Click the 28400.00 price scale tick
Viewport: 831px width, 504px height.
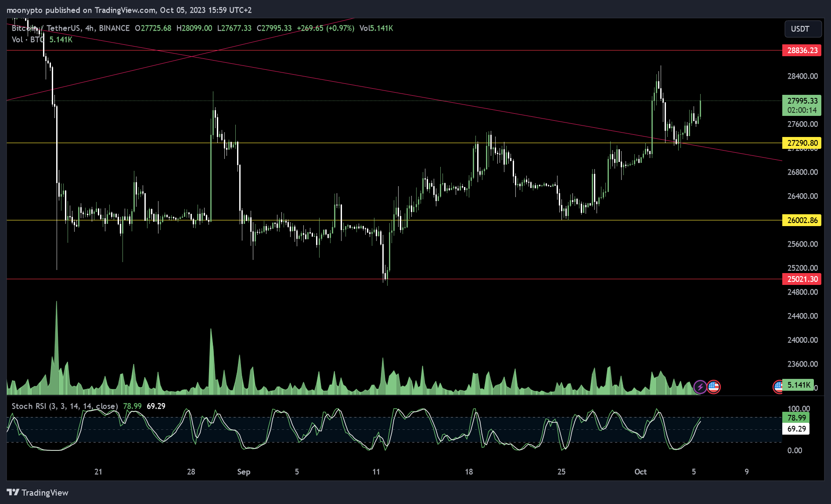click(x=802, y=76)
